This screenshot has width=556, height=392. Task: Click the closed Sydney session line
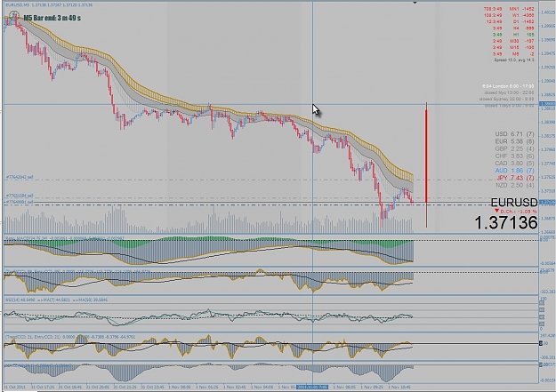pos(506,99)
